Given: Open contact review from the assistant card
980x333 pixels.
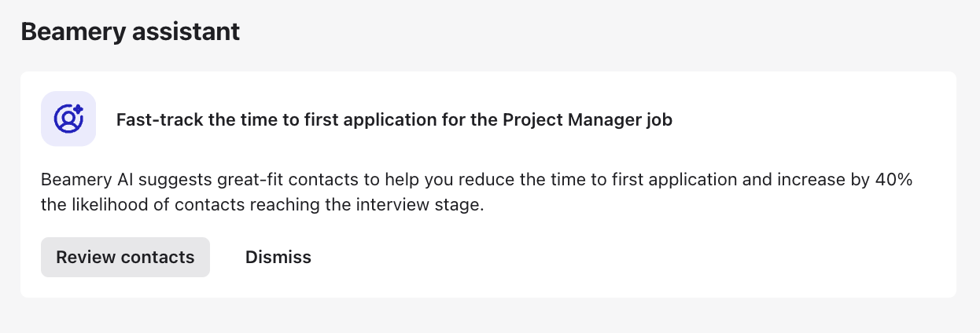Looking at the screenshot, I should (125, 257).
